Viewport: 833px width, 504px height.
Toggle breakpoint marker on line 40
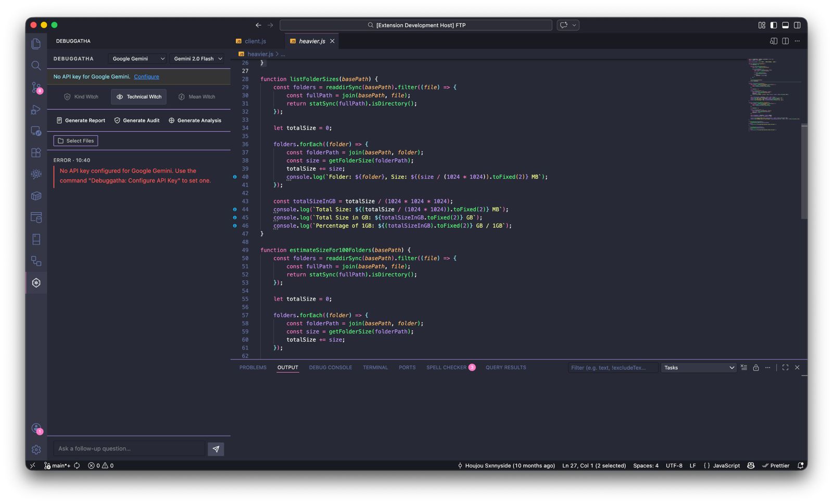235,177
